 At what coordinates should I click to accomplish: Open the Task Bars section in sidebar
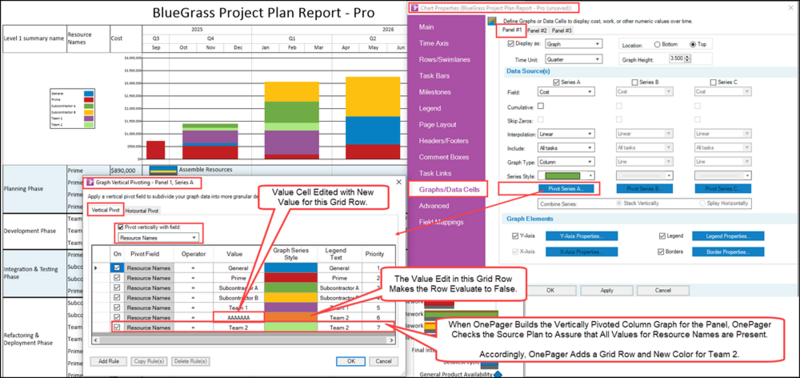[434, 76]
